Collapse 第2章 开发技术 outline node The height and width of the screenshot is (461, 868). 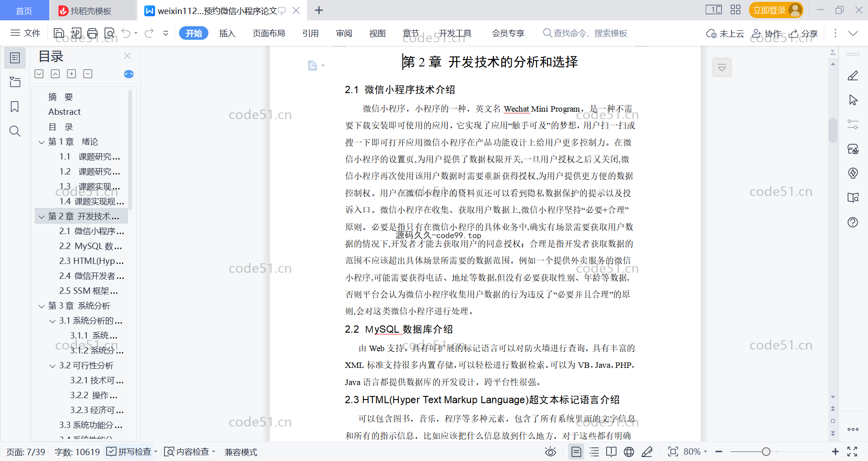(42, 216)
